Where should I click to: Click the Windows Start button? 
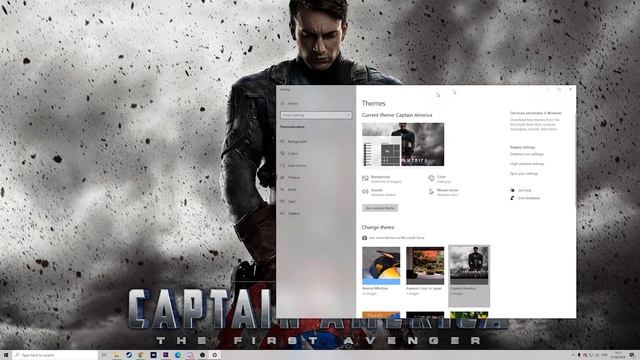tap(6, 355)
